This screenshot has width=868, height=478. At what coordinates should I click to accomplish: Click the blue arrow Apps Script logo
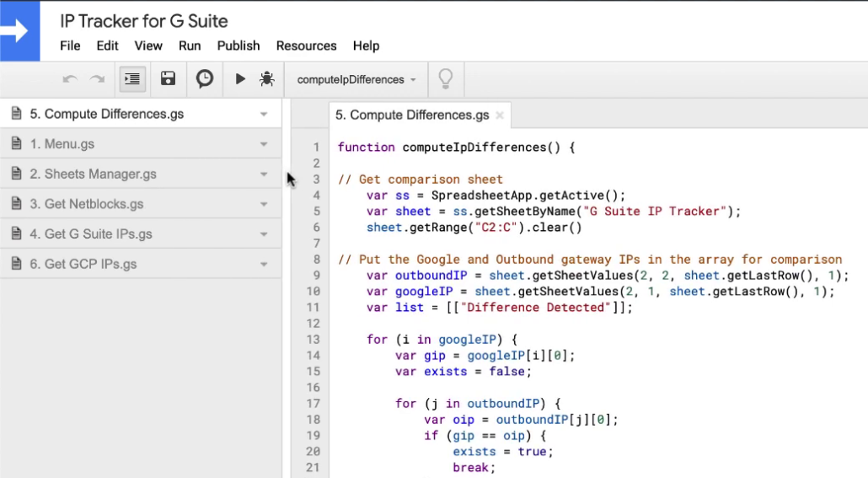20,30
